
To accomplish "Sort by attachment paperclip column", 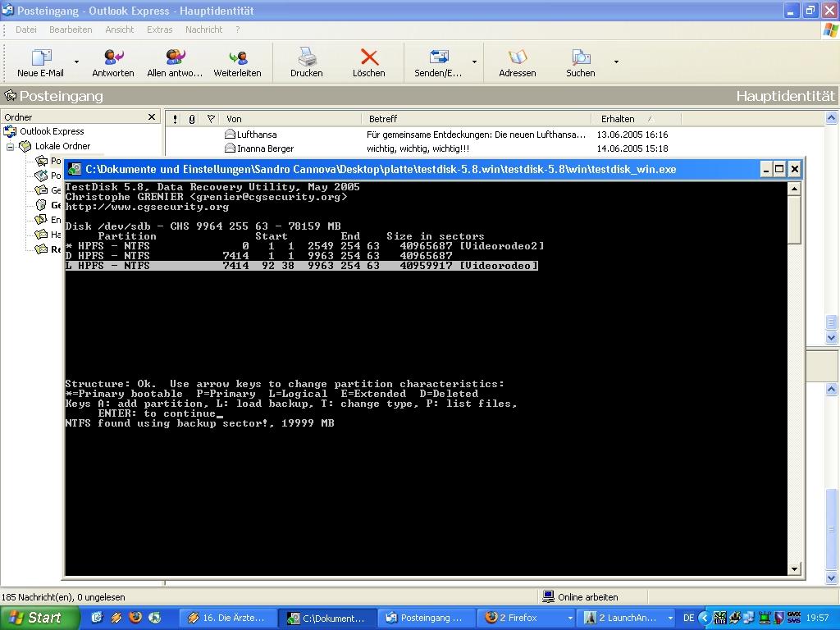I will click(192, 119).
